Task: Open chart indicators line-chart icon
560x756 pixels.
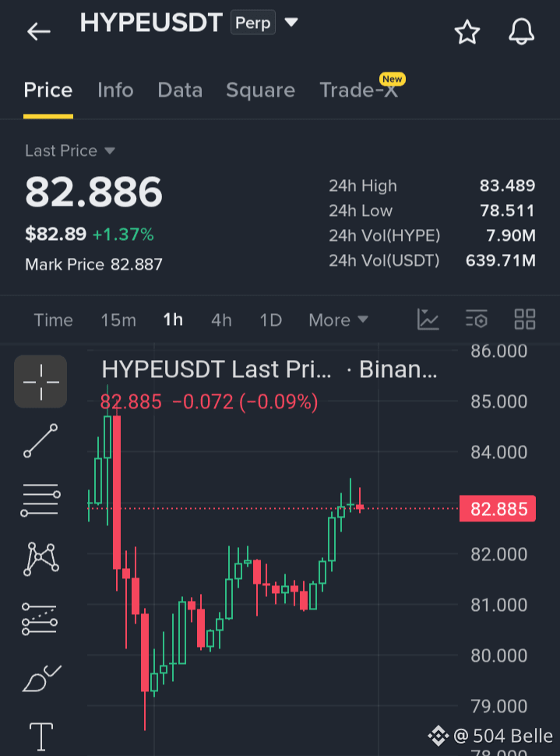Action: click(x=428, y=320)
